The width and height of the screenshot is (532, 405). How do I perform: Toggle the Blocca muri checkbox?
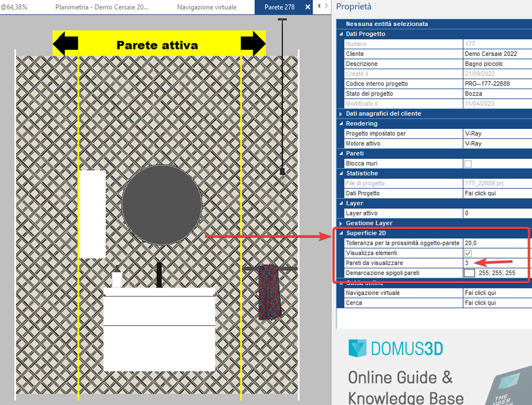click(x=468, y=164)
